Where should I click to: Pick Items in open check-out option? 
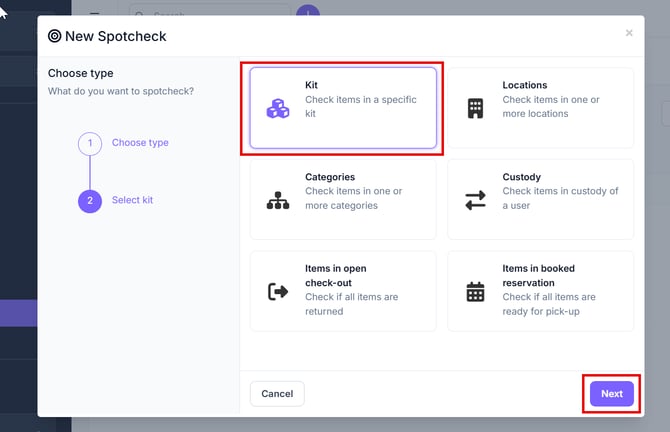[343, 291]
